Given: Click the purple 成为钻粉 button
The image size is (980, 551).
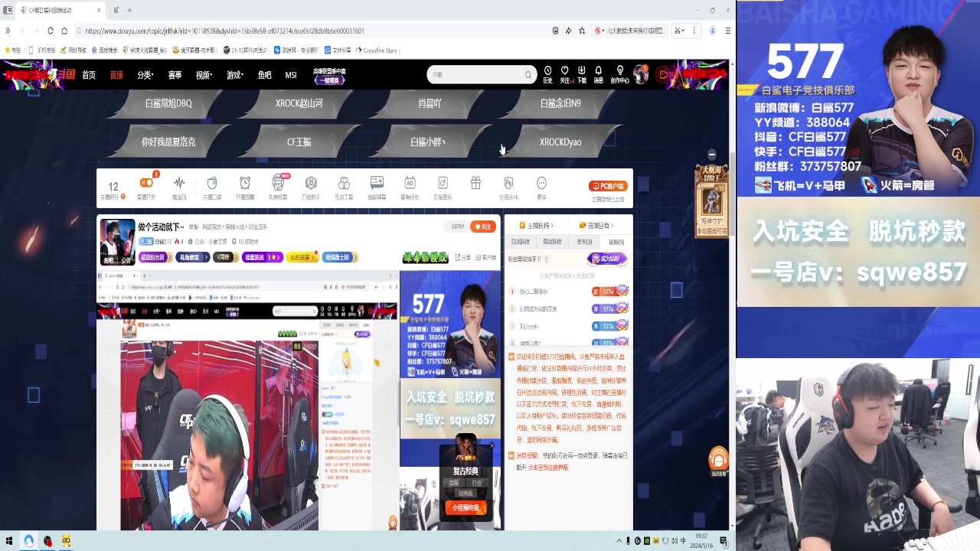Looking at the screenshot, I should pos(607,259).
